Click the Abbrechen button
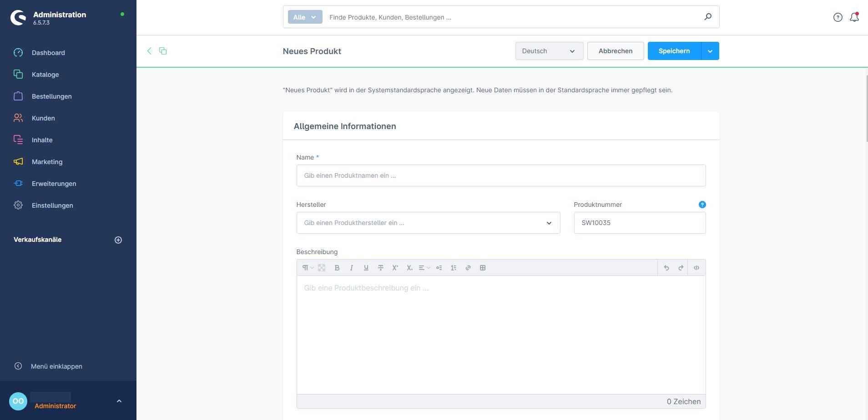 (x=615, y=51)
